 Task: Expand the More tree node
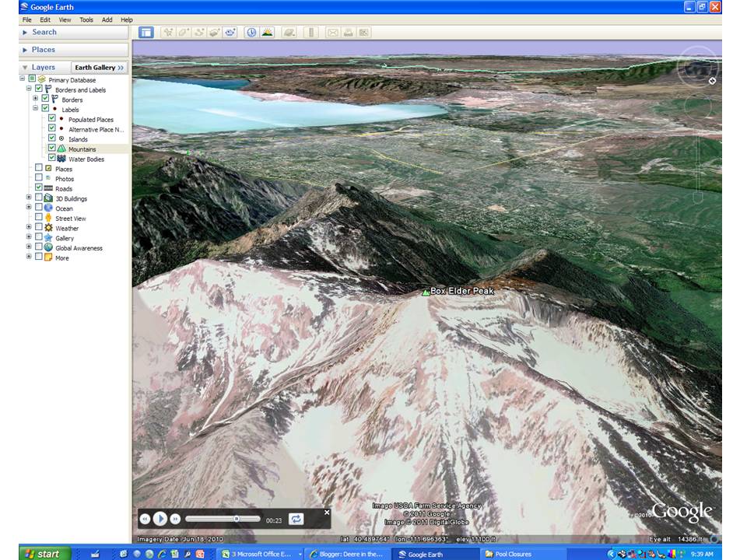(x=29, y=257)
